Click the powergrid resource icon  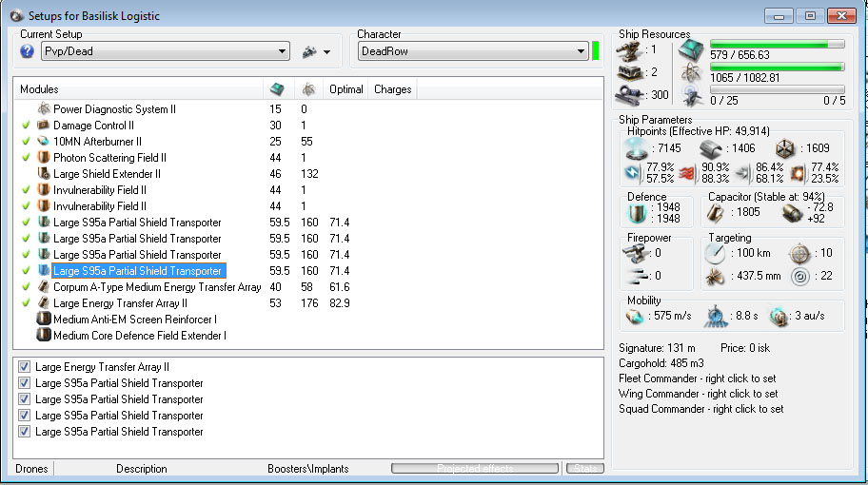point(691,73)
